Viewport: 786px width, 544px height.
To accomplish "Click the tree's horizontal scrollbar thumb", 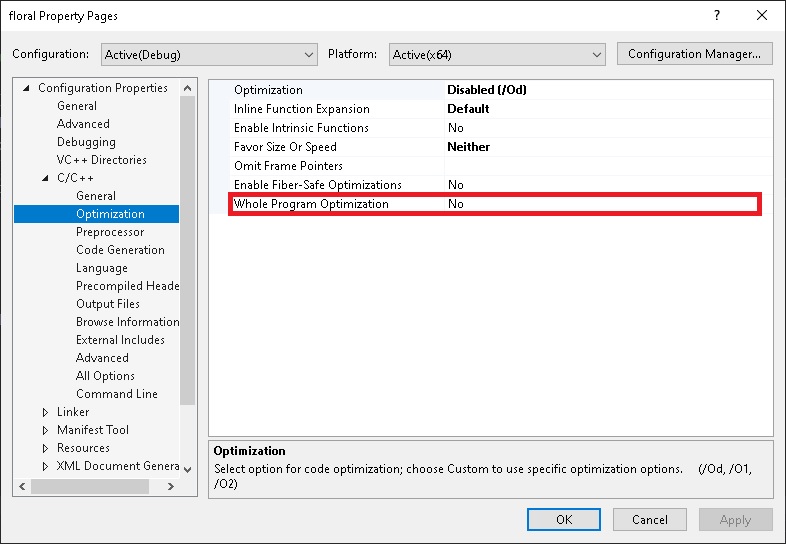I will point(90,486).
